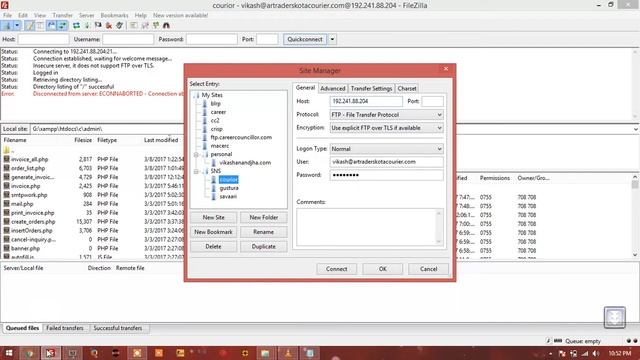Click the 'New version available!' menu item
The height and width of the screenshot is (360, 640).
tap(180, 15)
